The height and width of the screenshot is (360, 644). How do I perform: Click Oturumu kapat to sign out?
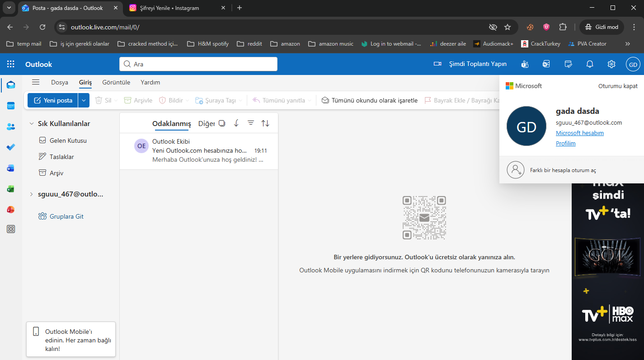(x=618, y=86)
